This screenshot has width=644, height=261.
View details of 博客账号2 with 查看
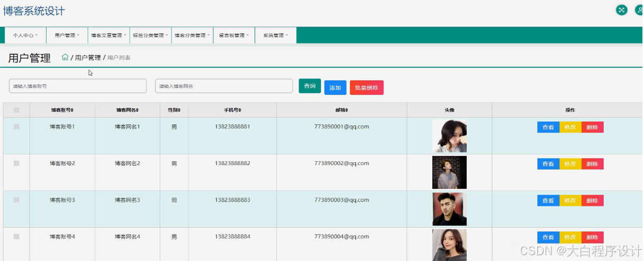click(548, 164)
